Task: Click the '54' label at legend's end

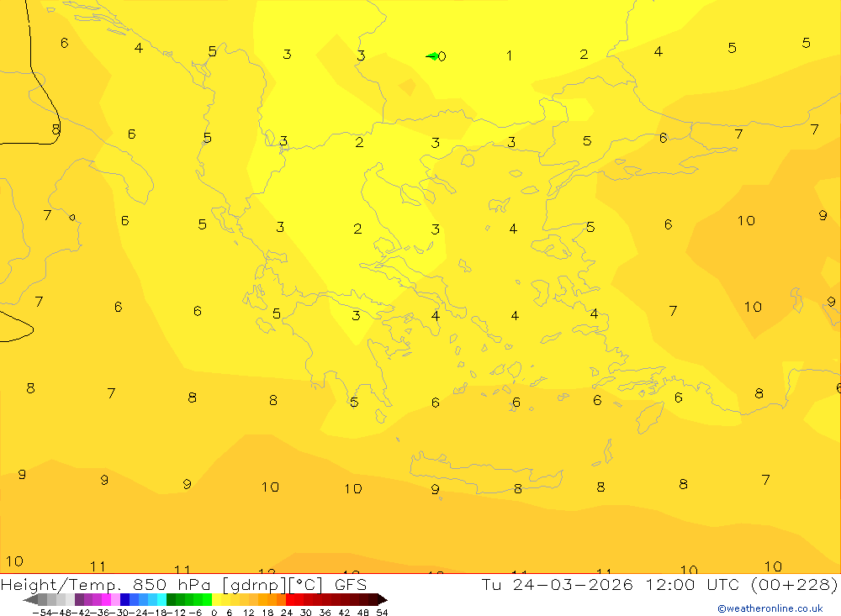Action: coord(382,613)
